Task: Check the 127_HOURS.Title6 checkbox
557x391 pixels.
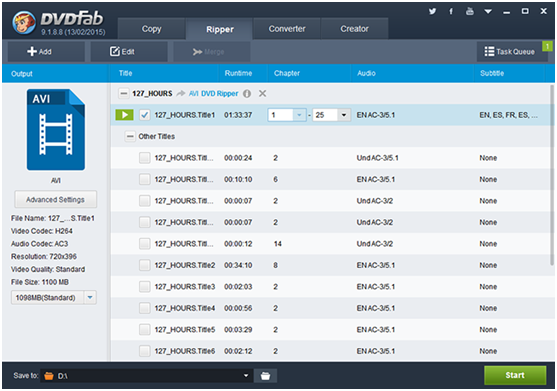Action: (145, 351)
